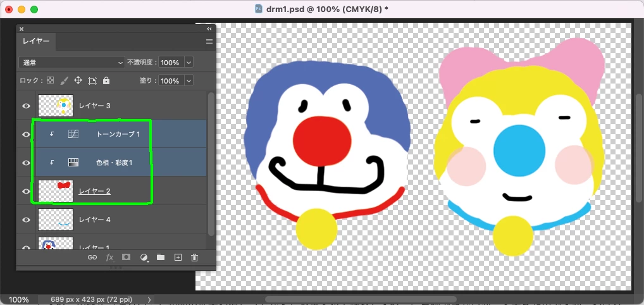Open the 塗り fill slider arrow
The image size is (644, 305).
coord(189,80)
